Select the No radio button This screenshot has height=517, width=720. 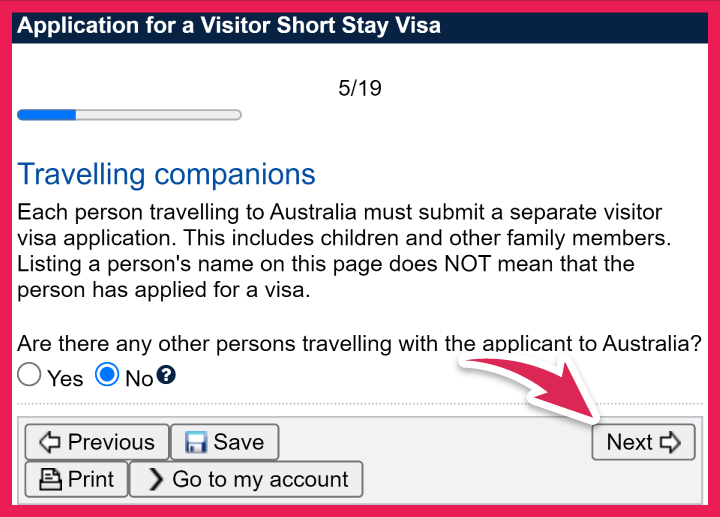107,376
